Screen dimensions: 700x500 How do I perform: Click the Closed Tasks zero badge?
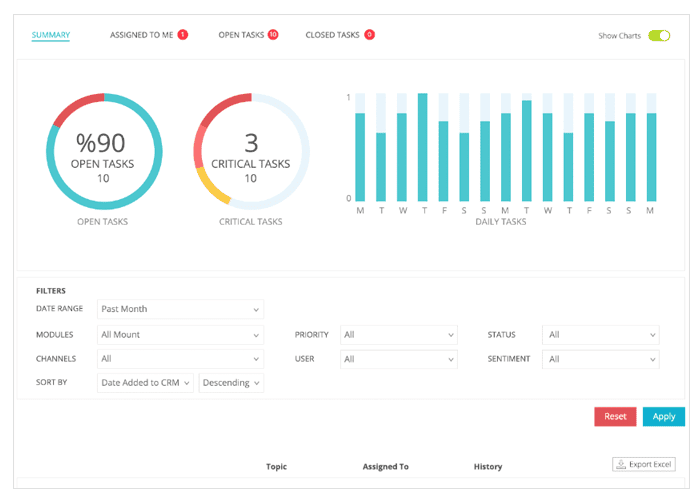point(369,34)
